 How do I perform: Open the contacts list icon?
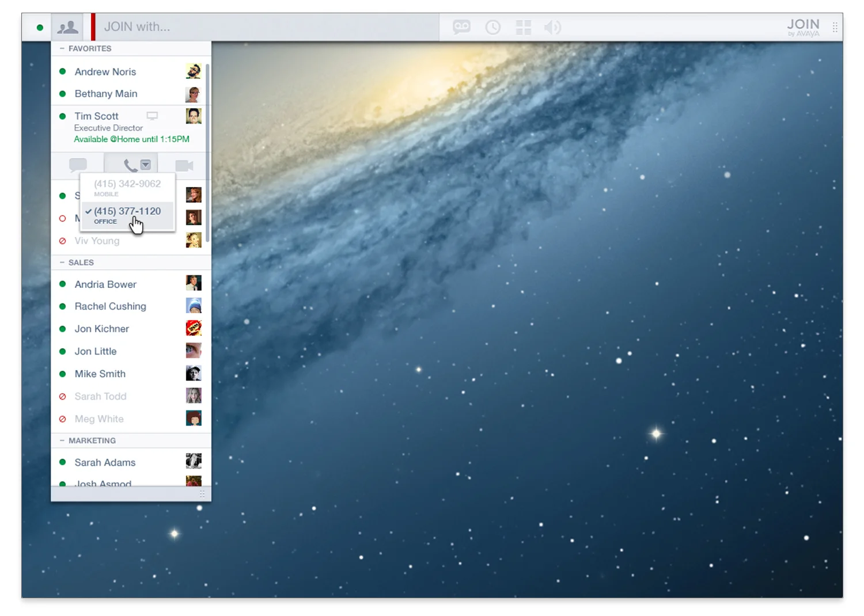click(x=67, y=27)
